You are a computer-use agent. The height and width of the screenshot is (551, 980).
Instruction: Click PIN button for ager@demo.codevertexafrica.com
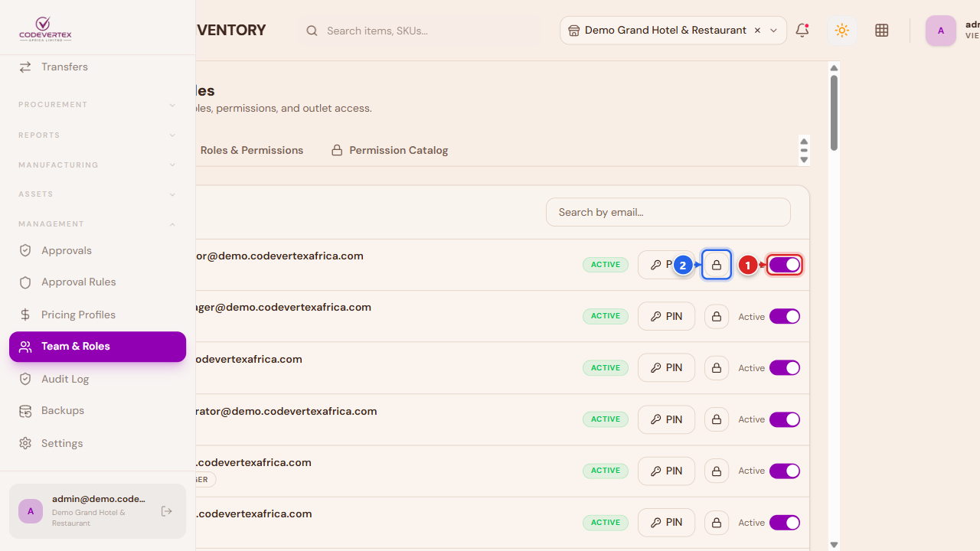pyautogui.click(x=666, y=316)
